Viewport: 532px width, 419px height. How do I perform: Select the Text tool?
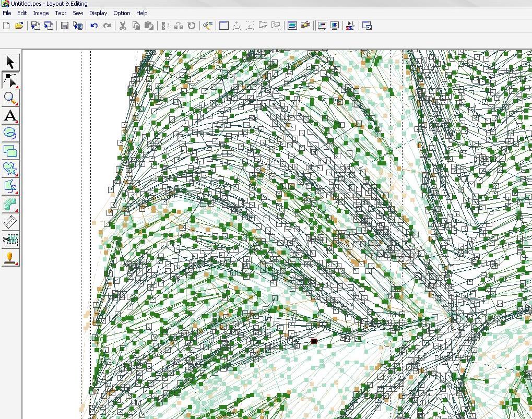click(10, 116)
